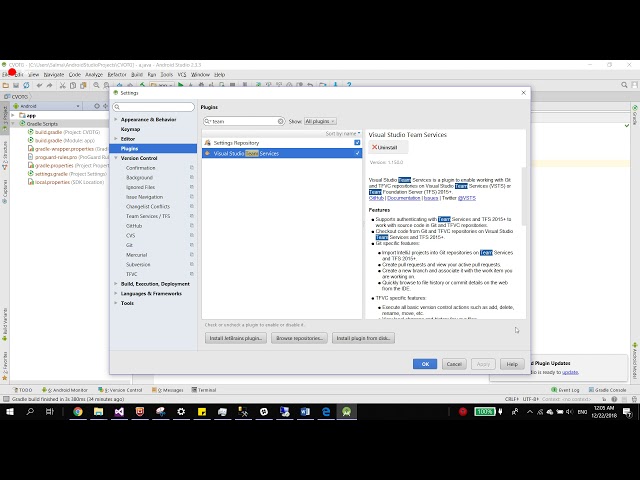Click Cancel in the Settings dialog
Image resolution: width=640 pixels, height=480 pixels.
[454, 364]
